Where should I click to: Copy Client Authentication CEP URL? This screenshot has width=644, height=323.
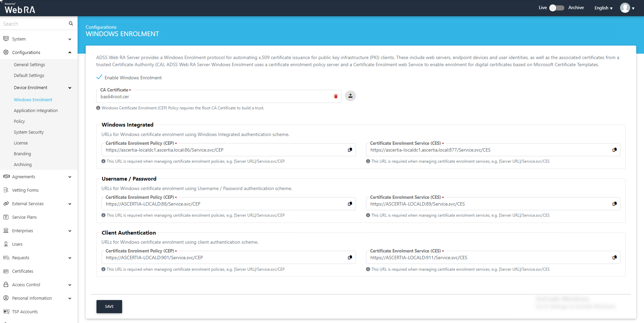[350, 258]
